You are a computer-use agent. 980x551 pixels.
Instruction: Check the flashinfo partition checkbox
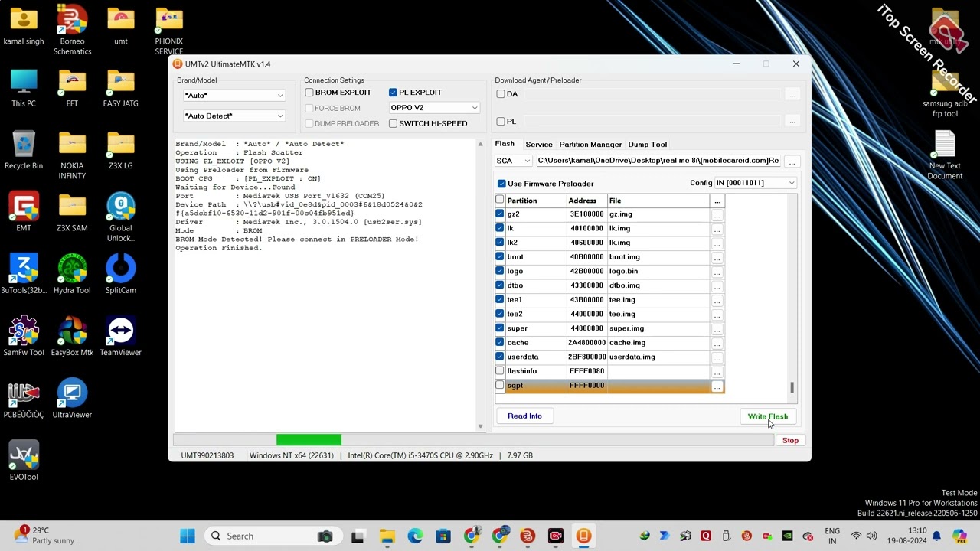[x=500, y=371]
